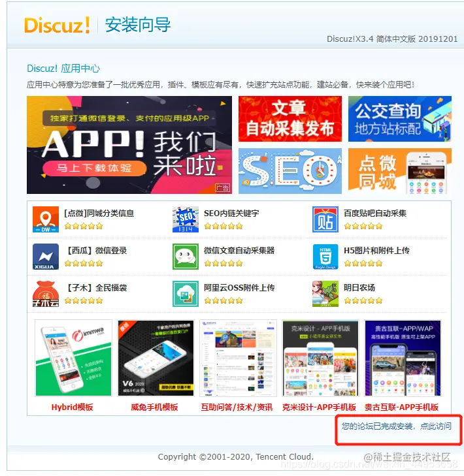Click the Hybrid模板 red link
This screenshot has height=476, width=464.
pyautogui.click(x=73, y=407)
